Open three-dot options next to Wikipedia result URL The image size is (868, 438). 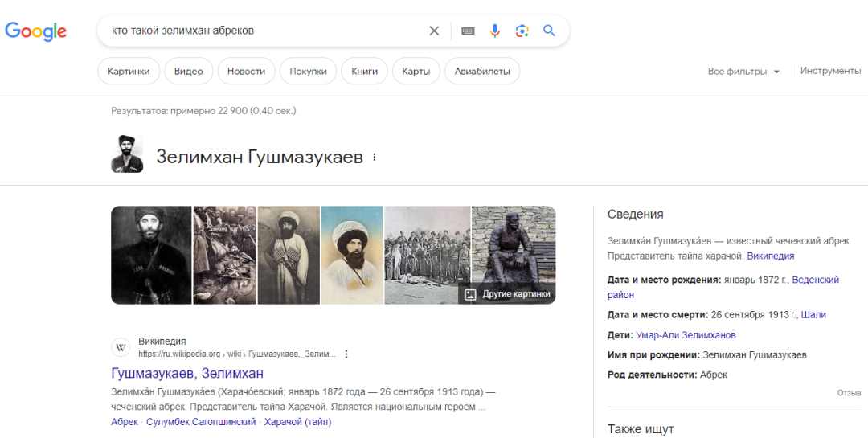pos(346,354)
